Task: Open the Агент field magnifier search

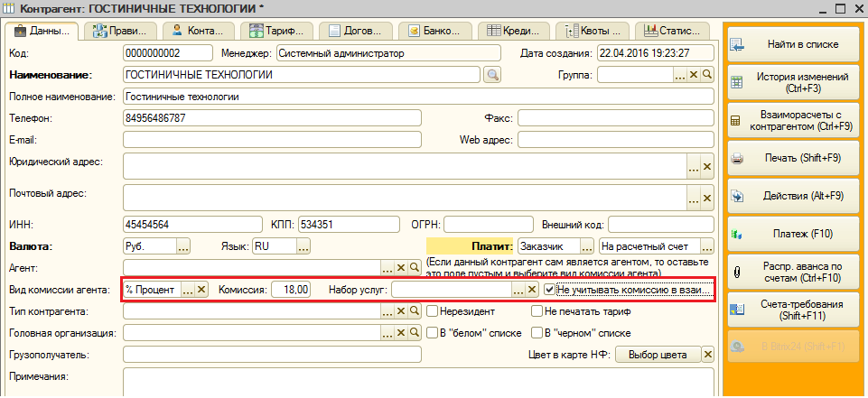Action: [x=415, y=267]
